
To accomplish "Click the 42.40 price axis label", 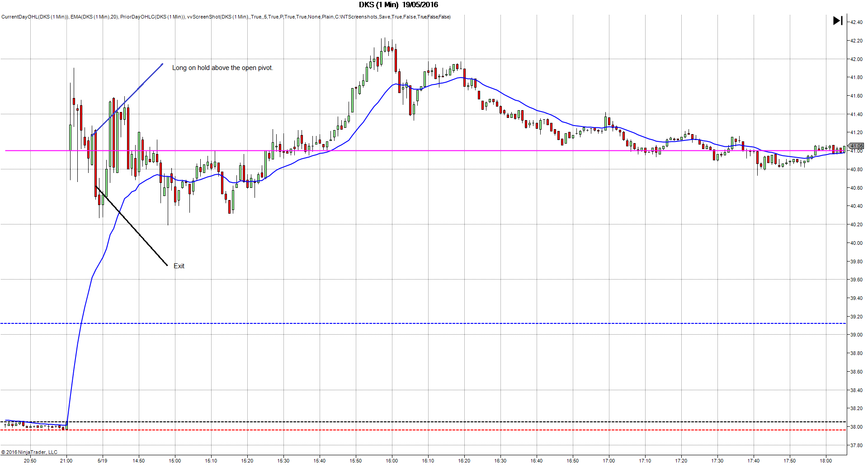I will click(x=856, y=22).
